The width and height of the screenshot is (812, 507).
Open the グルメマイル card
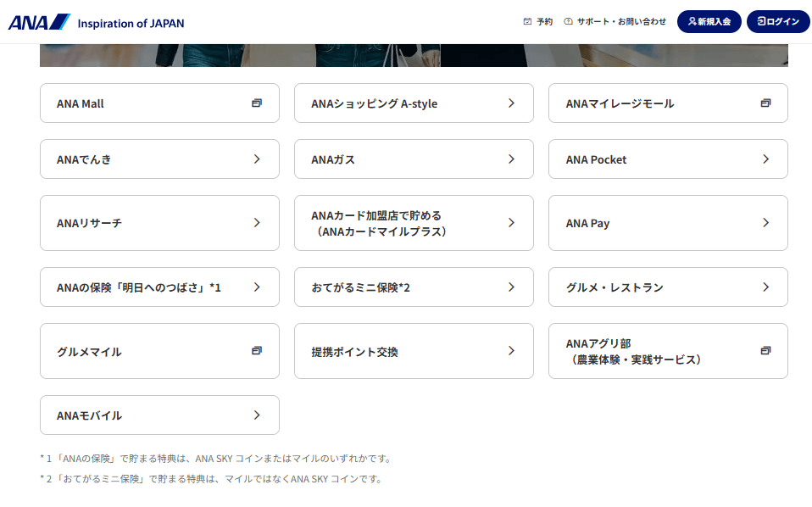coord(159,351)
